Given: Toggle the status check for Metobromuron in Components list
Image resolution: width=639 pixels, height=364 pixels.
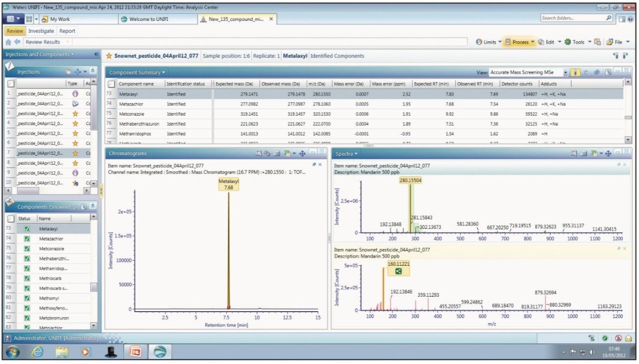Looking at the screenshot, I should (x=27, y=317).
